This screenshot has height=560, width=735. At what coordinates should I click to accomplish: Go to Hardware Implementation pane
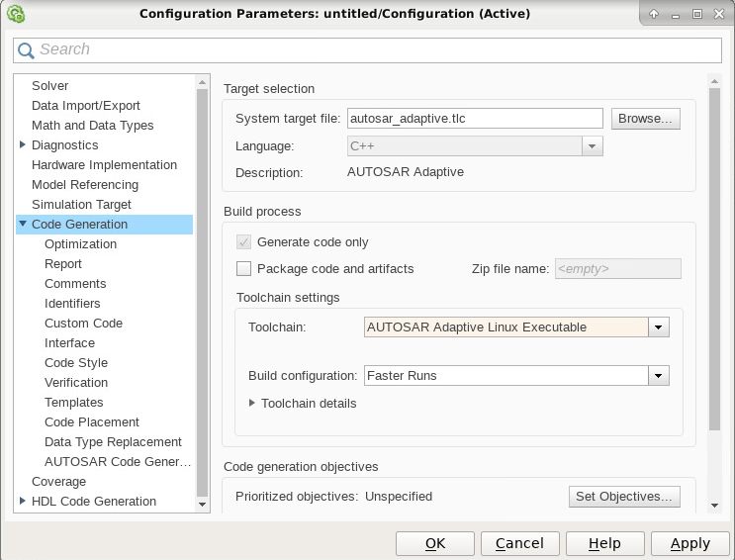coord(104,164)
